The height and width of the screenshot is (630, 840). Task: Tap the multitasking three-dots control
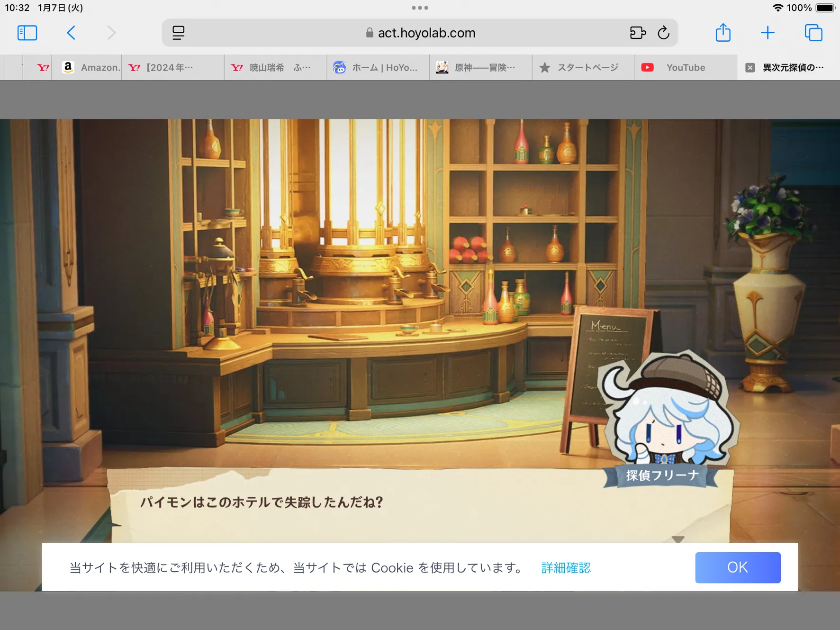click(x=420, y=8)
